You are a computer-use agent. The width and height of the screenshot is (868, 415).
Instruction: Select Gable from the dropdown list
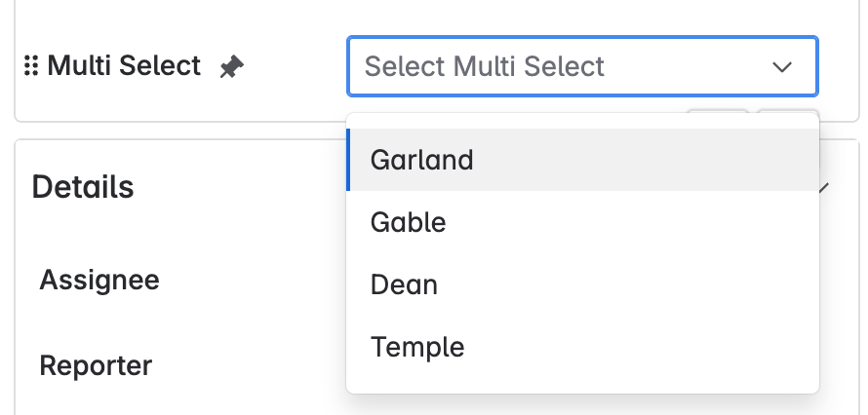(408, 222)
